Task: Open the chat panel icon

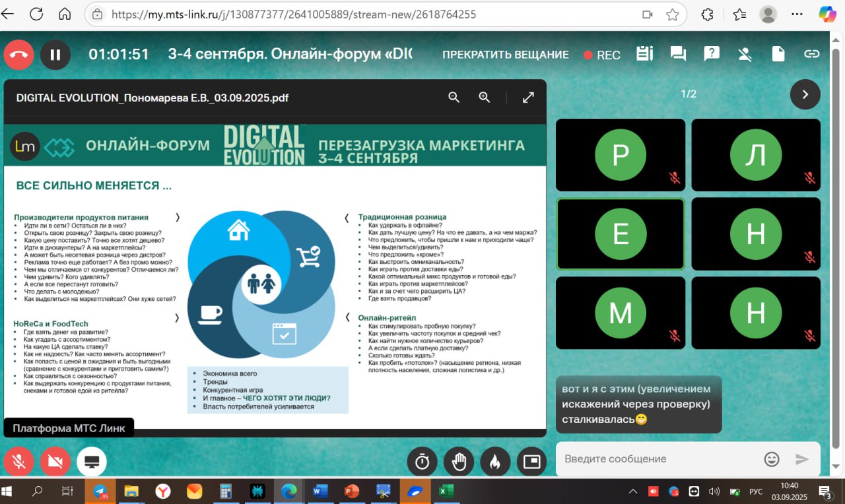Action: tap(678, 54)
